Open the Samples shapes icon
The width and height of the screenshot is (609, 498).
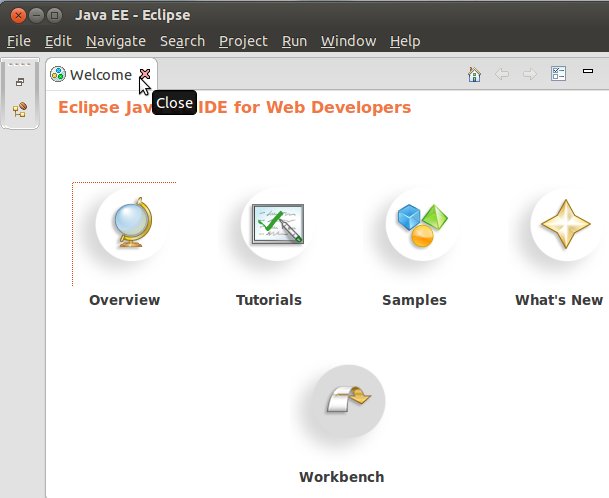[422, 224]
